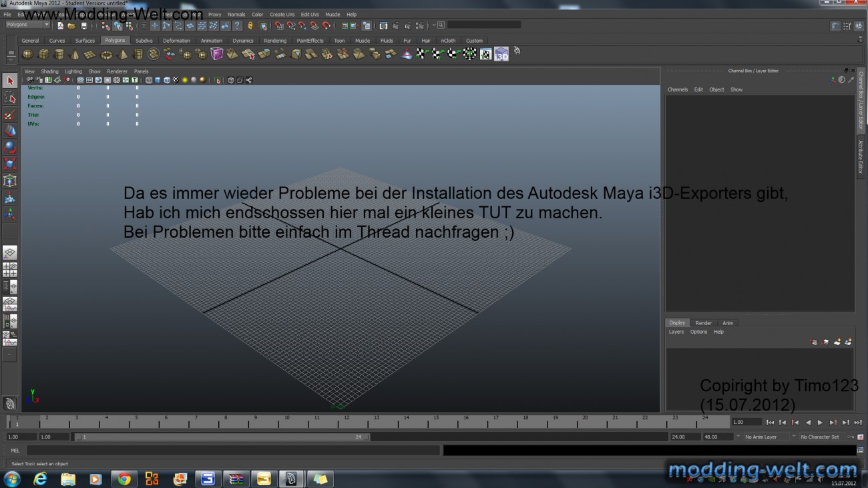The height and width of the screenshot is (488, 868).
Task: Toggle select by hierarchy mode
Action: coord(105,26)
